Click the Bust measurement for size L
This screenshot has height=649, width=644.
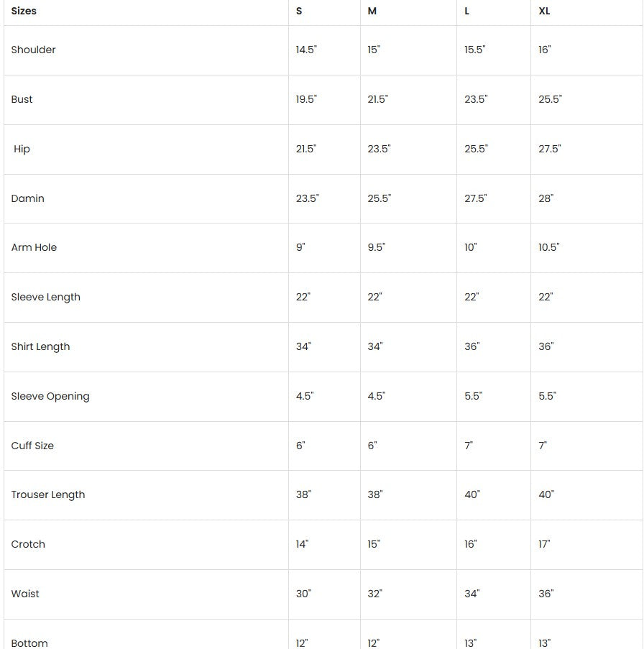476,99
